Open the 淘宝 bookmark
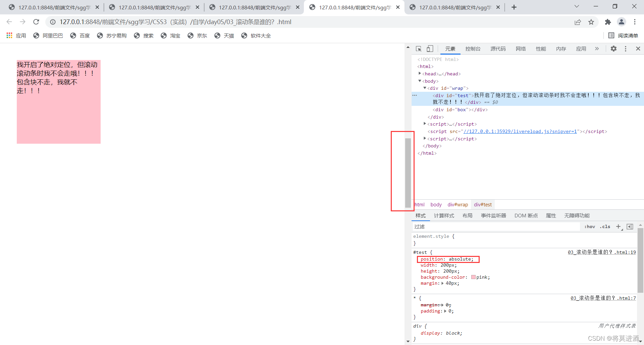 [x=170, y=36]
